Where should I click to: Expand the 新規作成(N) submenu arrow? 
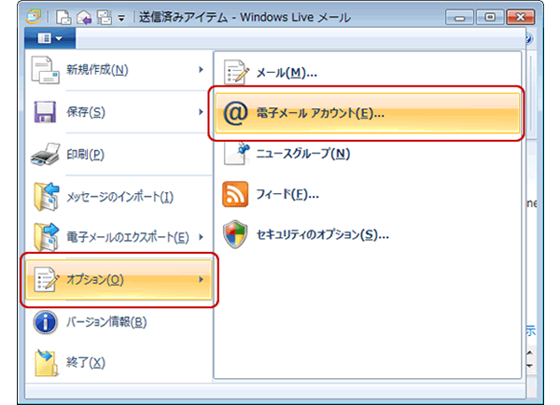pos(201,70)
